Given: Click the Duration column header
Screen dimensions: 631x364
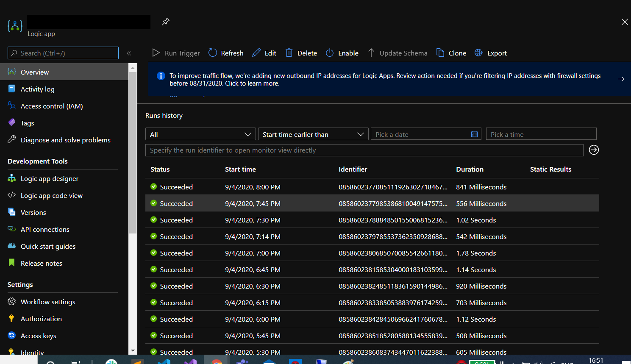Looking at the screenshot, I should point(470,169).
